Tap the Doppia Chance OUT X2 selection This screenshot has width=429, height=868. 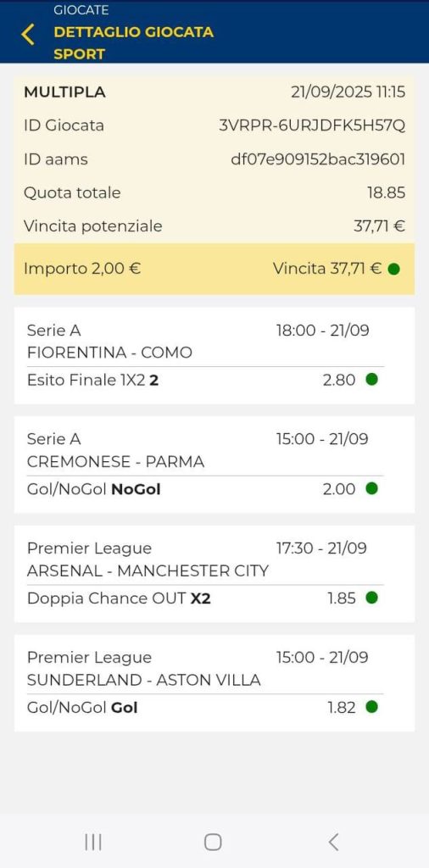[x=119, y=598]
